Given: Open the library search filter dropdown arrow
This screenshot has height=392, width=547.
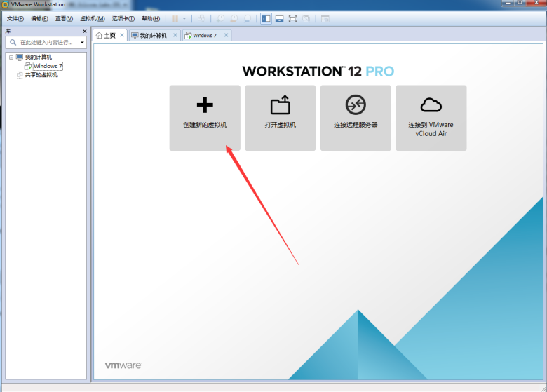Looking at the screenshot, I should (x=82, y=43).
